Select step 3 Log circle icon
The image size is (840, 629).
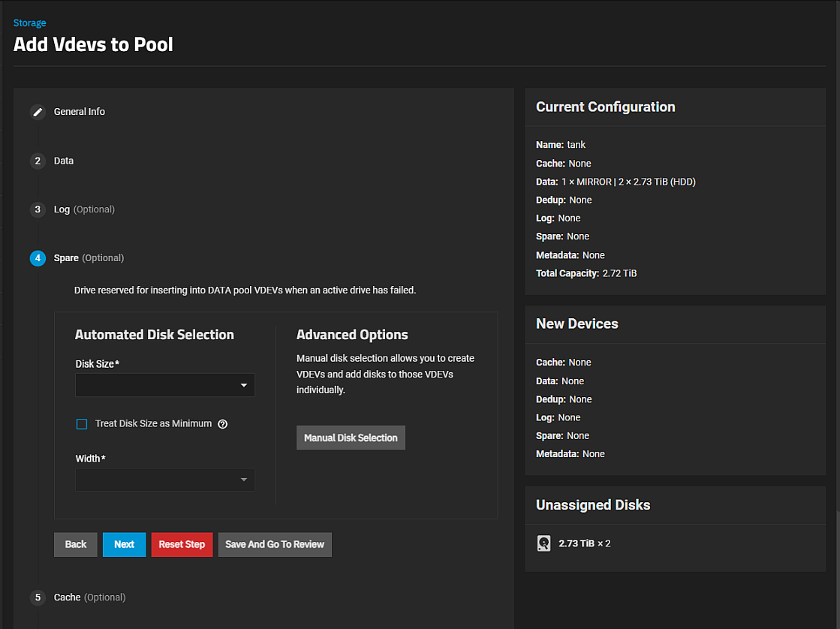coord(38,210)
